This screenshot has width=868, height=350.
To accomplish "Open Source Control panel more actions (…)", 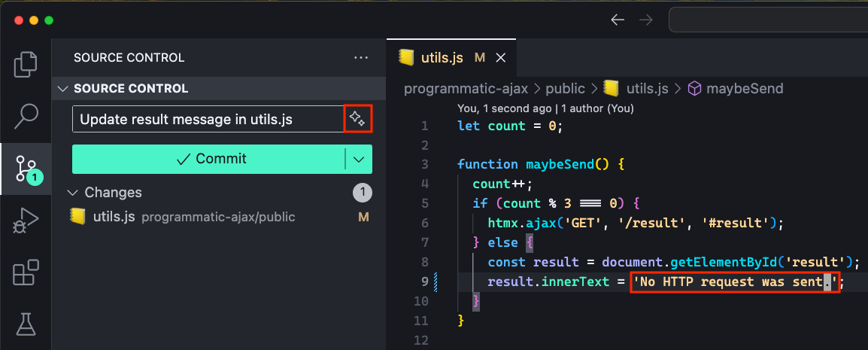I will [x=361, y=58].
